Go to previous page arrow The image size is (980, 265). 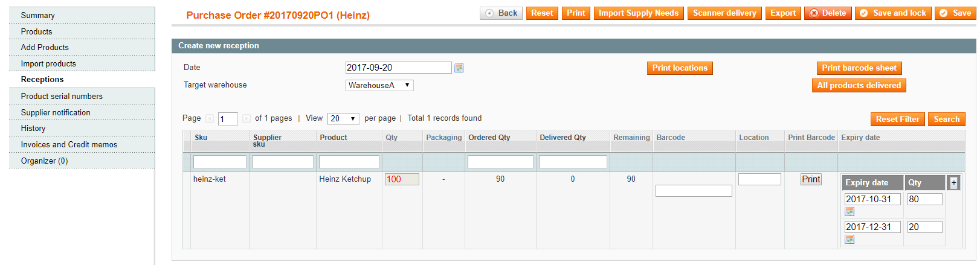coord(210,119)
